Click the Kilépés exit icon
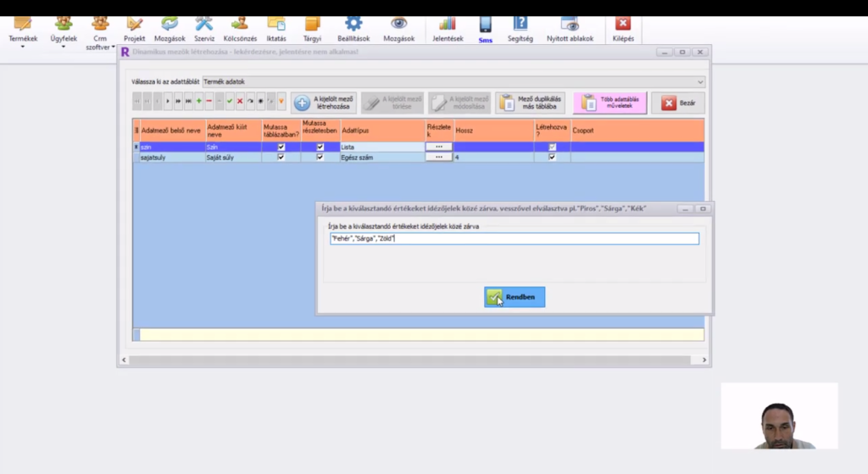 pos(622,25)
